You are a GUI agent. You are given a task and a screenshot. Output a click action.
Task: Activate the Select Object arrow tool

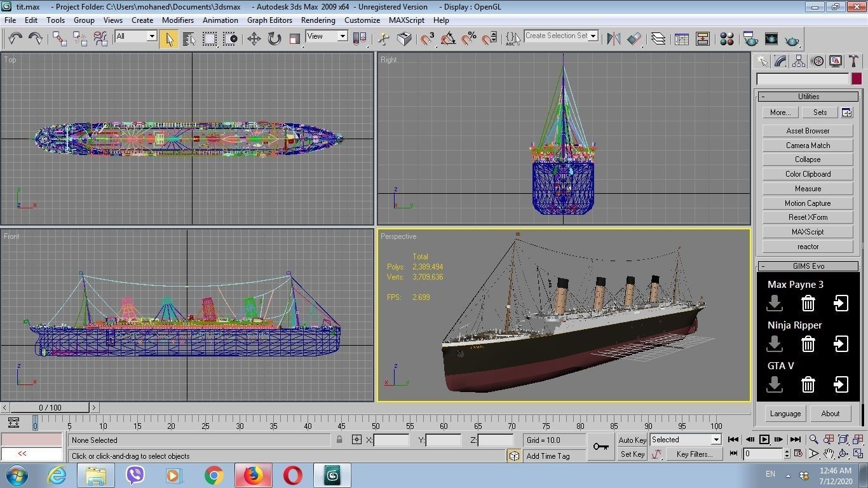point(168,39)
